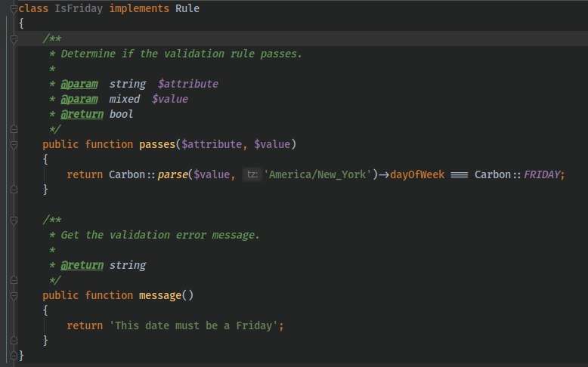The width and height of the screenshot is (588, 367).
Task: Click the '===' comparison operator
Action: point(460,174)
